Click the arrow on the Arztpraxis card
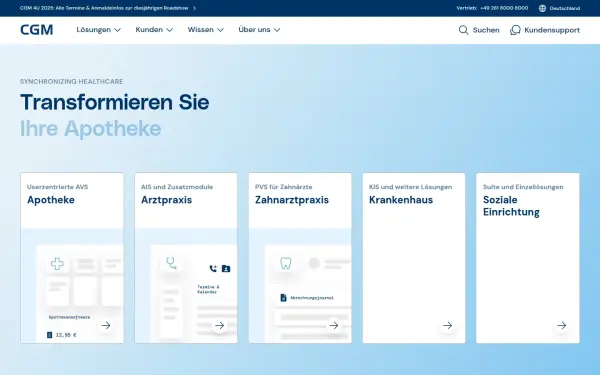This screenshot has width=600, height=375. pyautogui.click(x=220, y=325)
